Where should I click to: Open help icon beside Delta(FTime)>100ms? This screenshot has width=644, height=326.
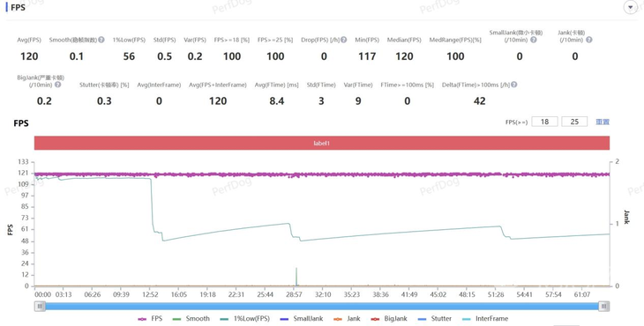click(x=513, y=85)
